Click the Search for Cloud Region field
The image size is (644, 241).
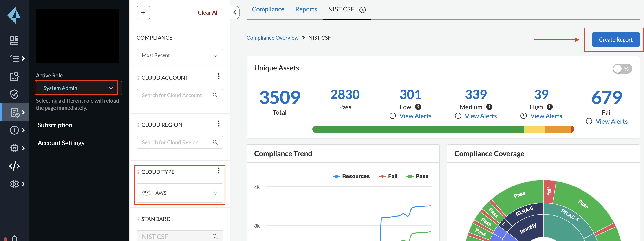tap(175, 142)
